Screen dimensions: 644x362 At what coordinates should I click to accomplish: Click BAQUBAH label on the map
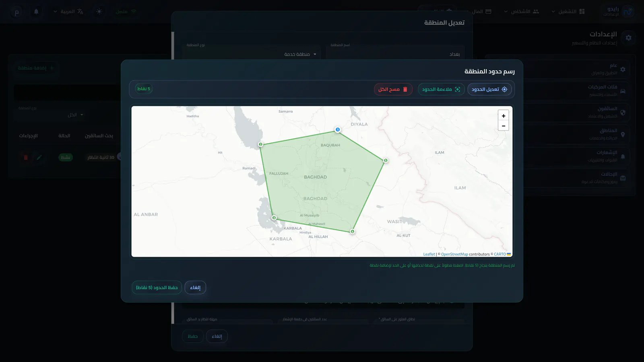point(330,145)
